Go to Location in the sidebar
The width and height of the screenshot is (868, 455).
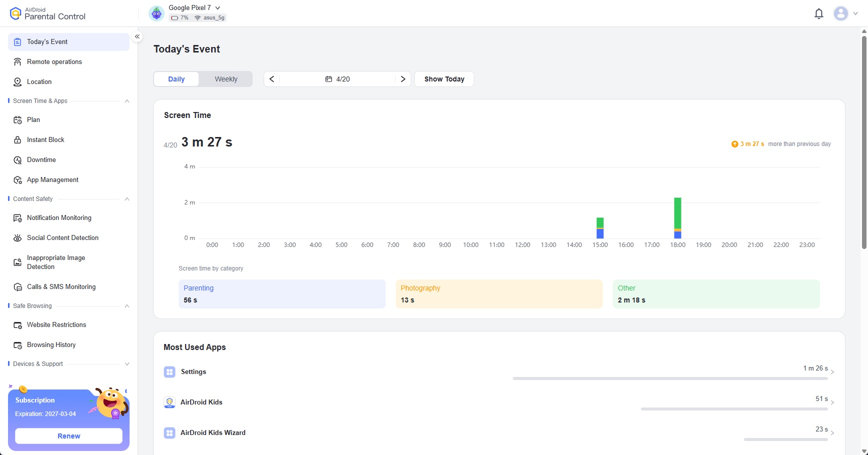tap(69, 82)
